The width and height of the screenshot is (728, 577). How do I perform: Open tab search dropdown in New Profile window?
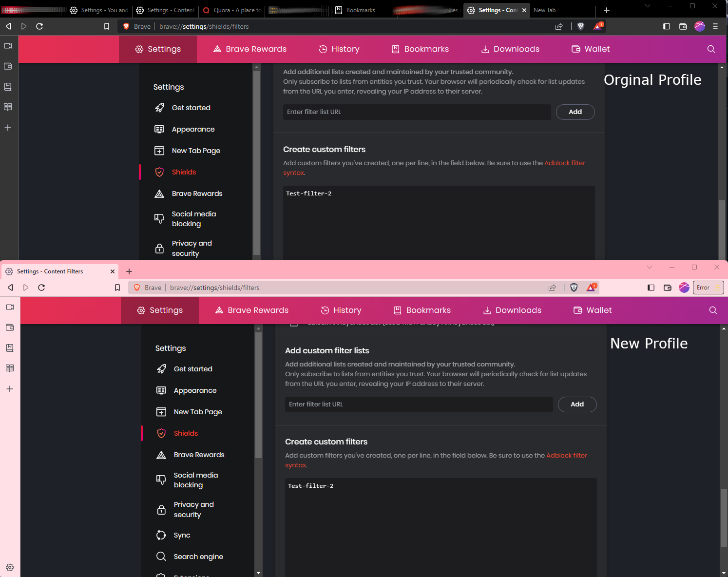[x=650, y=267]
